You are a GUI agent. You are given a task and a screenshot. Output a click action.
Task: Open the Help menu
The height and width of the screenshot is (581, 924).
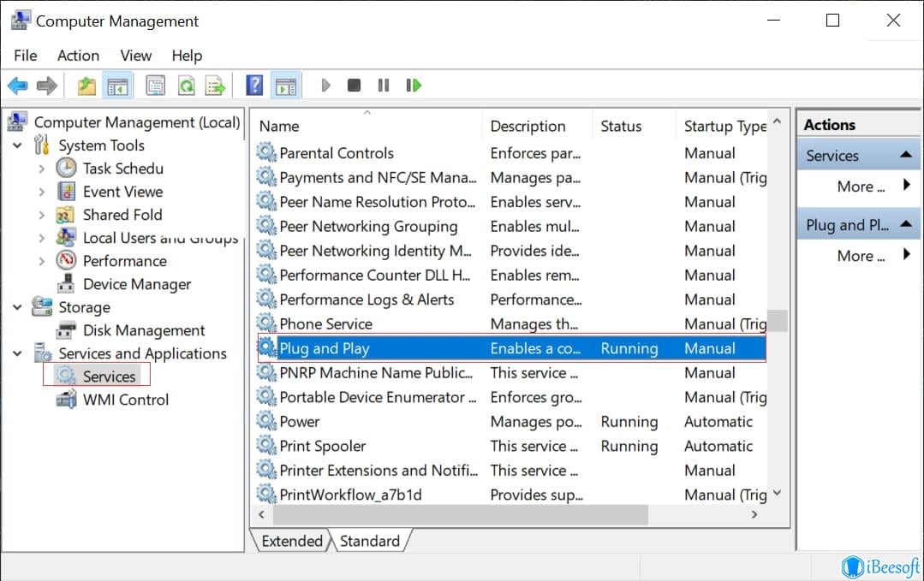click(187, 56)
